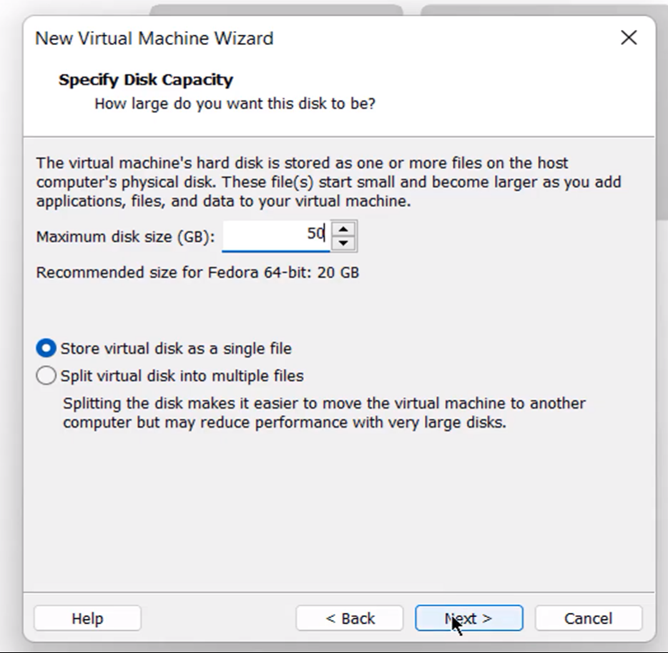
Task: Click the left background tab behind the dialog
Action: [276, 9]
